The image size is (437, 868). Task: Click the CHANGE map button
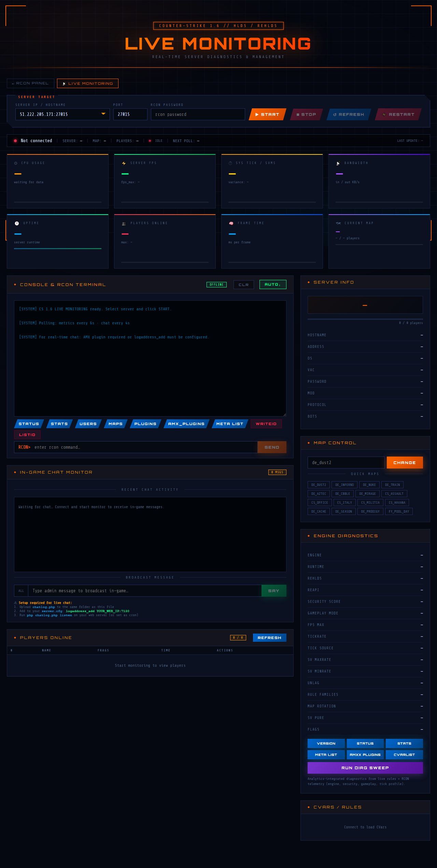click(405, 462)
